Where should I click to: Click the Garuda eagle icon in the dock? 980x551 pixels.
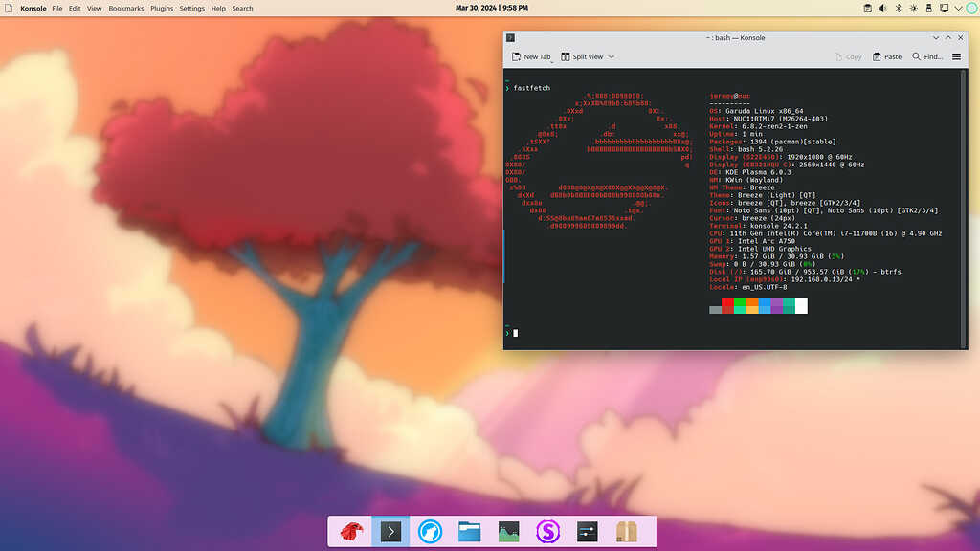tap(349, 532)
